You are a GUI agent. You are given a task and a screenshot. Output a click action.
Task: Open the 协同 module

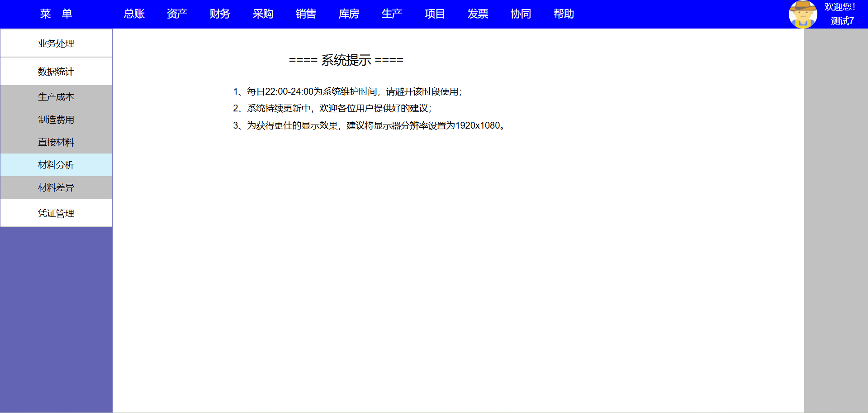coord(521,14)
